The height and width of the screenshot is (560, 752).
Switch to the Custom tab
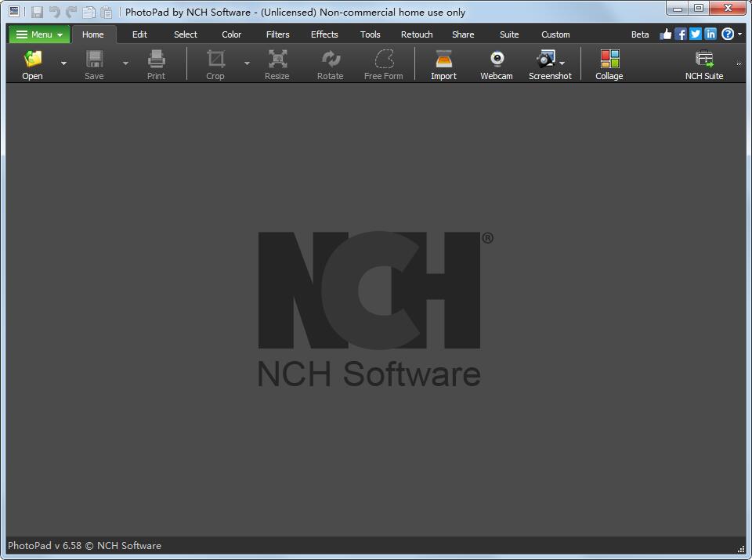pos(556,34)
